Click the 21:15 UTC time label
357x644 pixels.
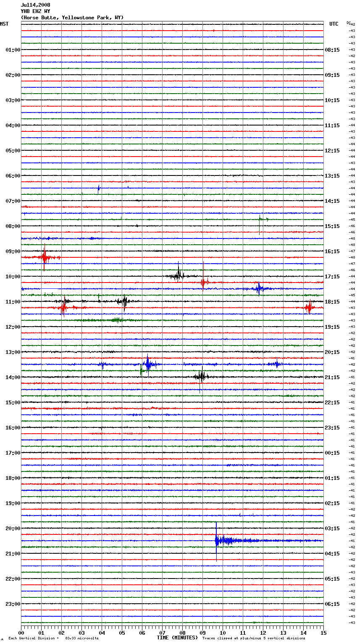(332, 377)
